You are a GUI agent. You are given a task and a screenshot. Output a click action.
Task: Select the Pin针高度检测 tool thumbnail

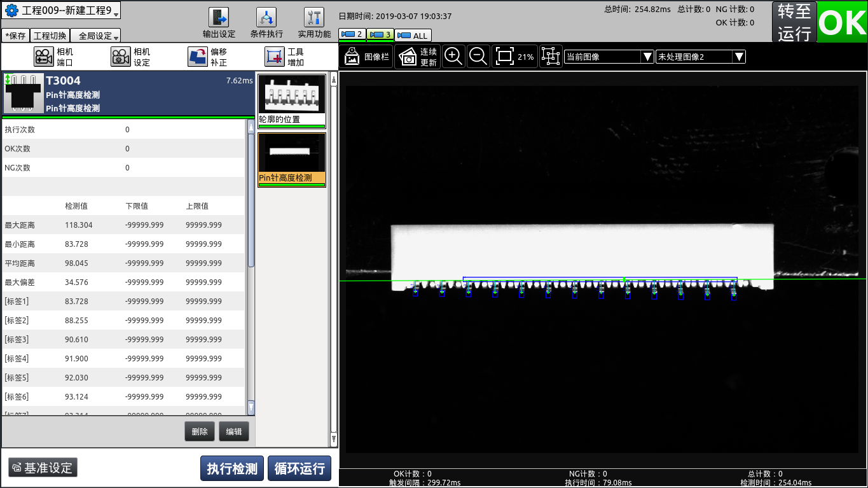[x=292, y=160]
